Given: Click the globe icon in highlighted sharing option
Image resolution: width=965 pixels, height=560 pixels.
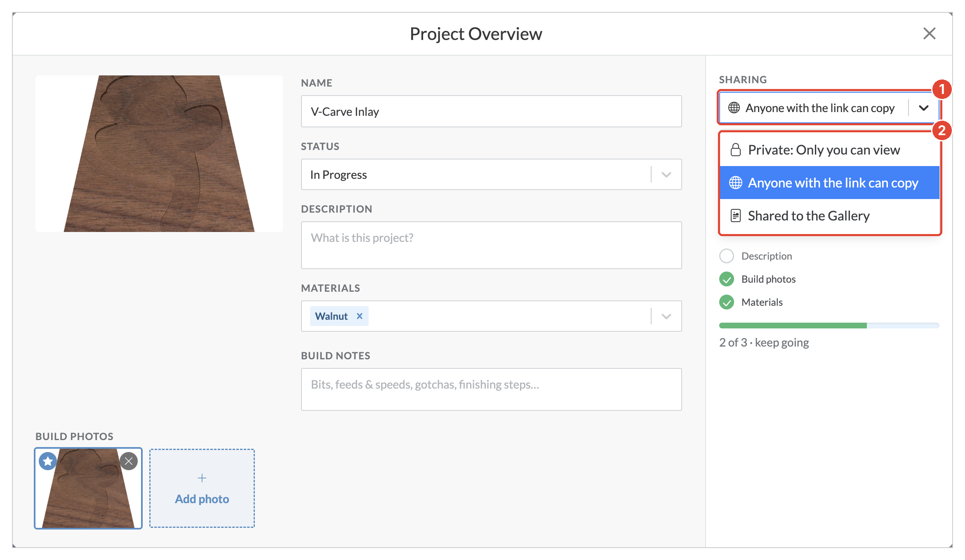Looking at the screenshot, I should tap(736, 183).
